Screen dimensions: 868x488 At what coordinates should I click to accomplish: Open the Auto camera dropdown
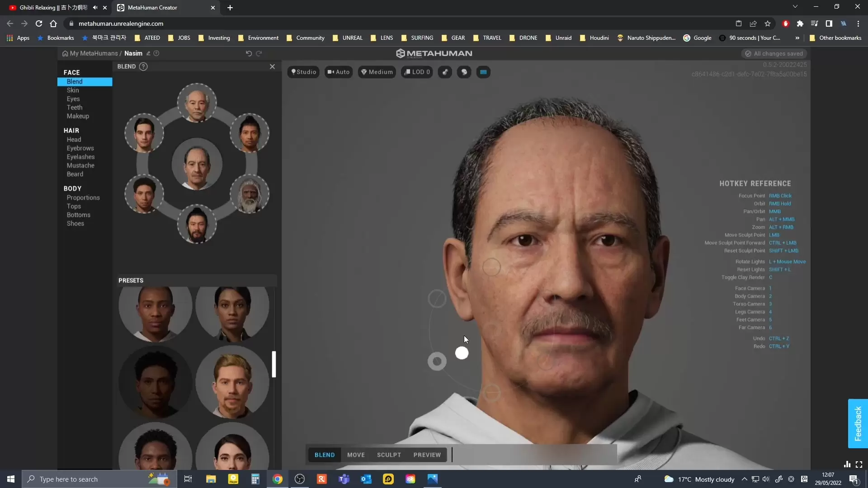(x=339, y=72)
